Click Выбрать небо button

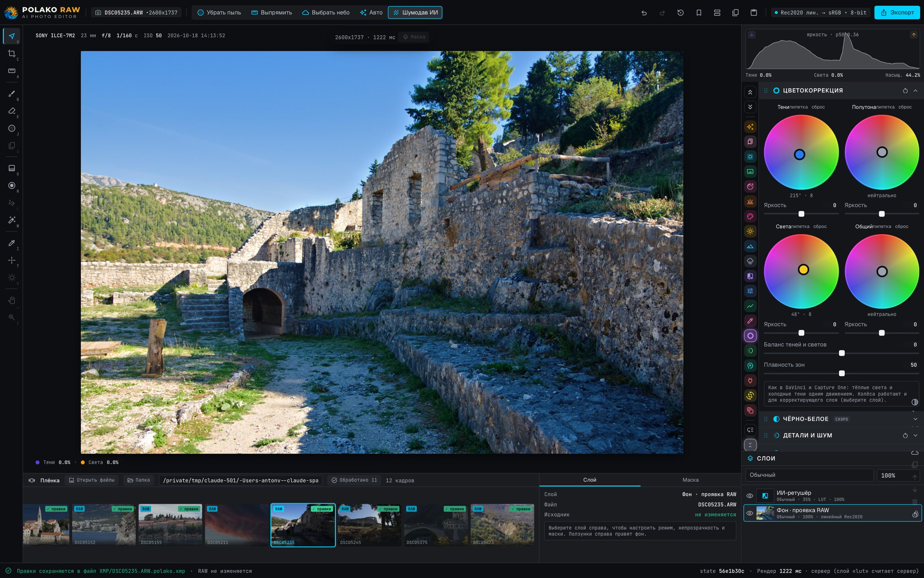click(326, 13)
